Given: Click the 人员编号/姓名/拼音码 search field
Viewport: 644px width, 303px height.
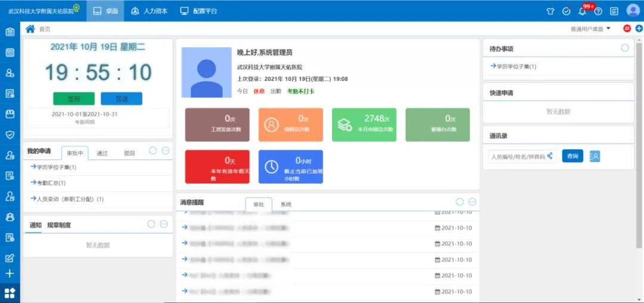Looking at the screenshot, I should click(517, 157).
